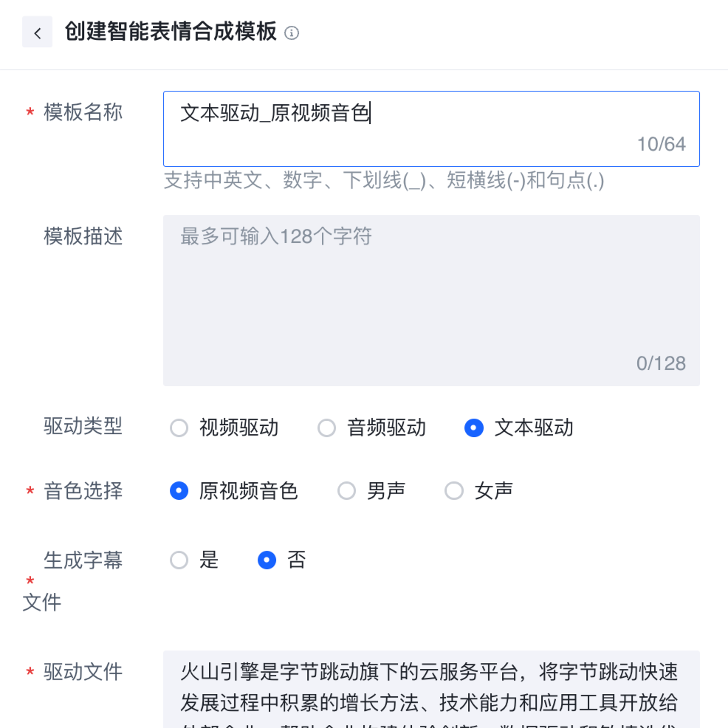Choose the 原视频音色 voice option
728x728 pixels.
click(x=179, y=491)
